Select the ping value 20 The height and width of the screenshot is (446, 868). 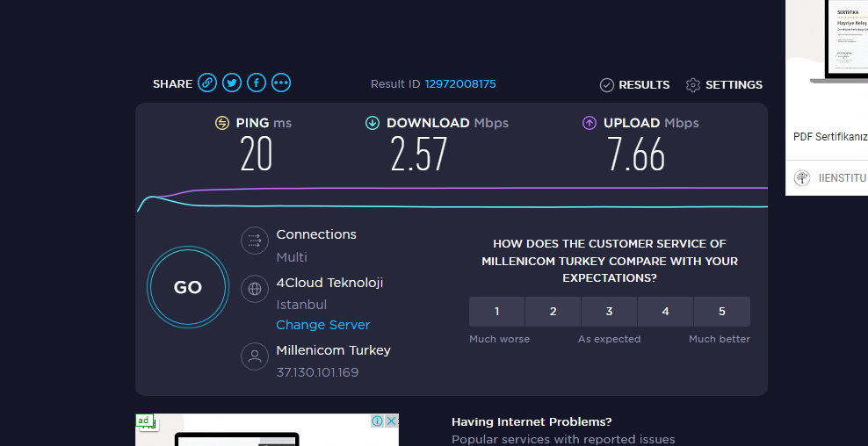pos(257,154)
